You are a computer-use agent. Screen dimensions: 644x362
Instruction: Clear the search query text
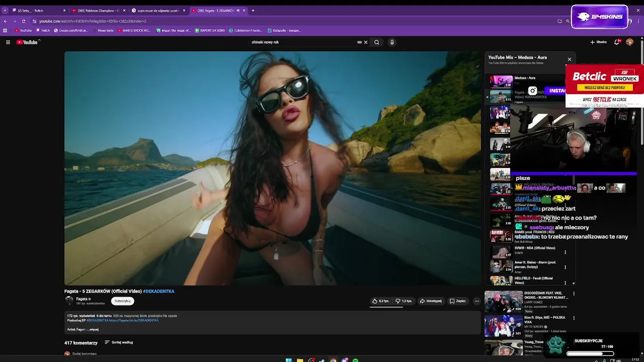(x=366, y=42)
